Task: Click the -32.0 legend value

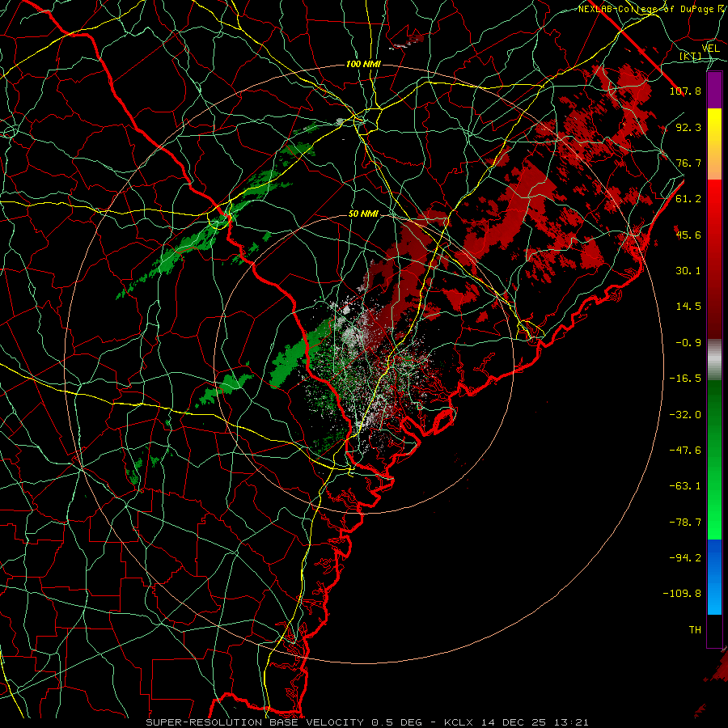Action: [x=685, y=415]
